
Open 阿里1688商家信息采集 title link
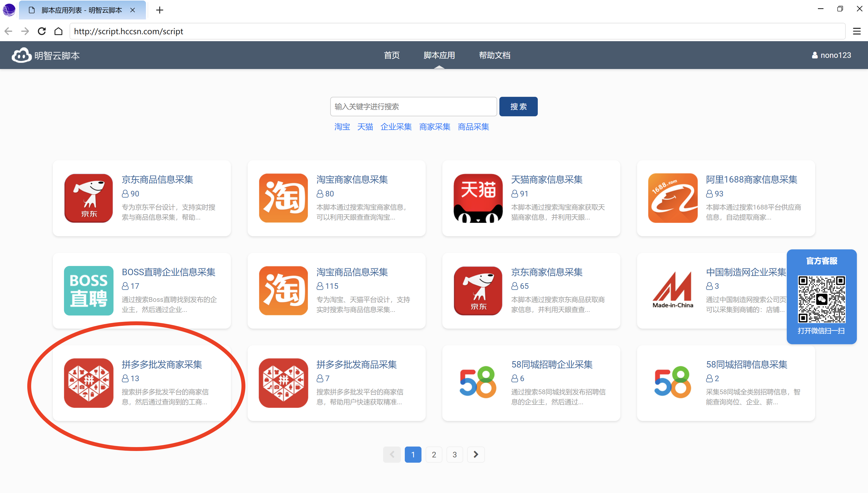click(x=751, y=179)
